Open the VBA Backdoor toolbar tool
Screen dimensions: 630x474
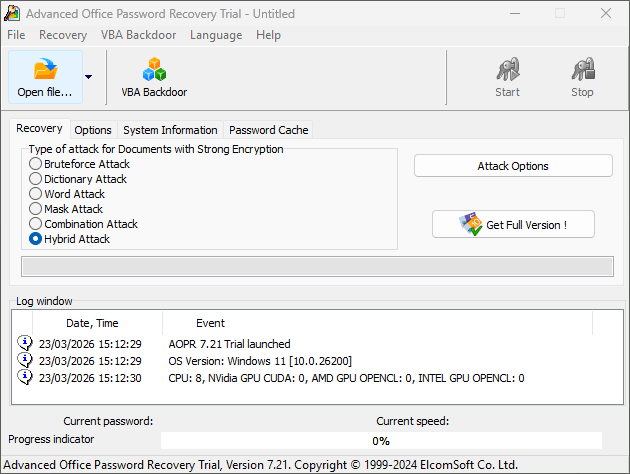click(154, 69)
